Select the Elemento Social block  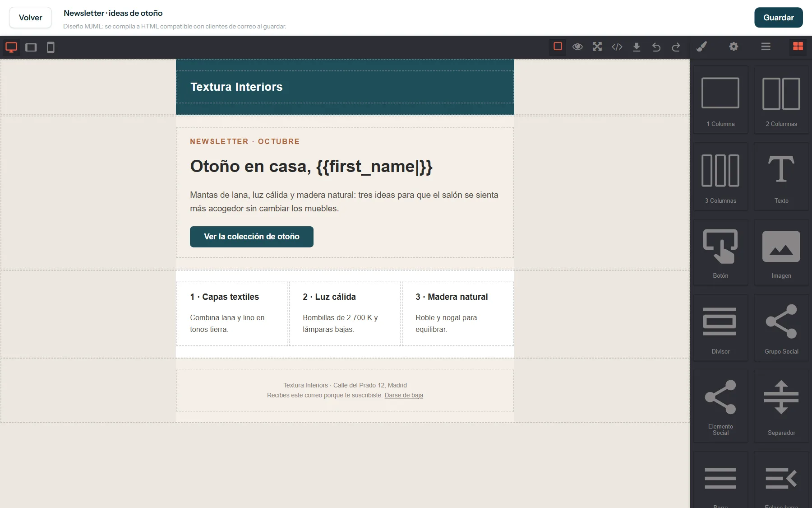[720, 406]
